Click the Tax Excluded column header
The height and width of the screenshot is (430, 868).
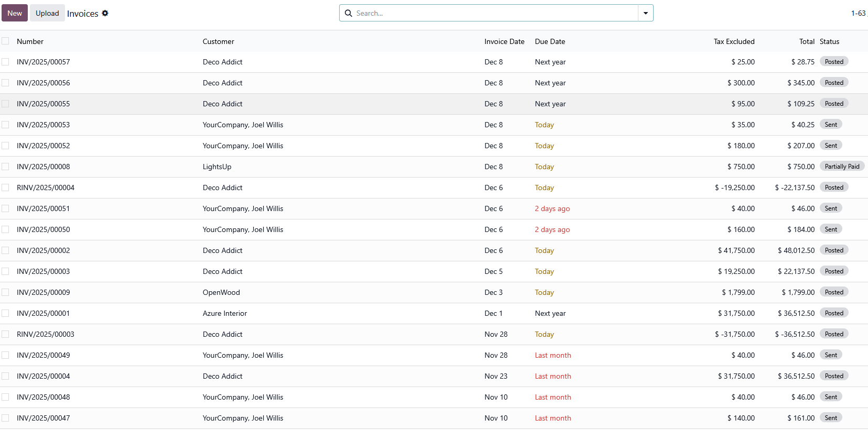(734, 41)
